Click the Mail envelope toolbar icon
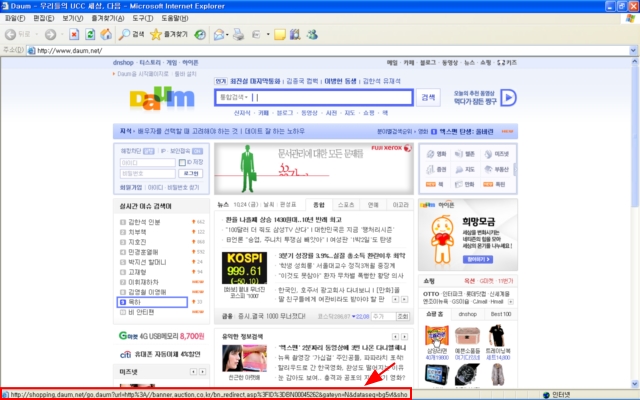 tap(219, 35)
